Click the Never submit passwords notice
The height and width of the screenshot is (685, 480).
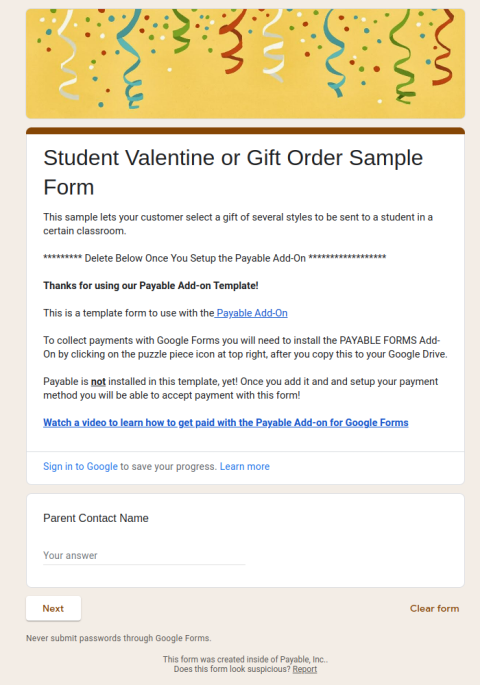click(x=118, y=638)
